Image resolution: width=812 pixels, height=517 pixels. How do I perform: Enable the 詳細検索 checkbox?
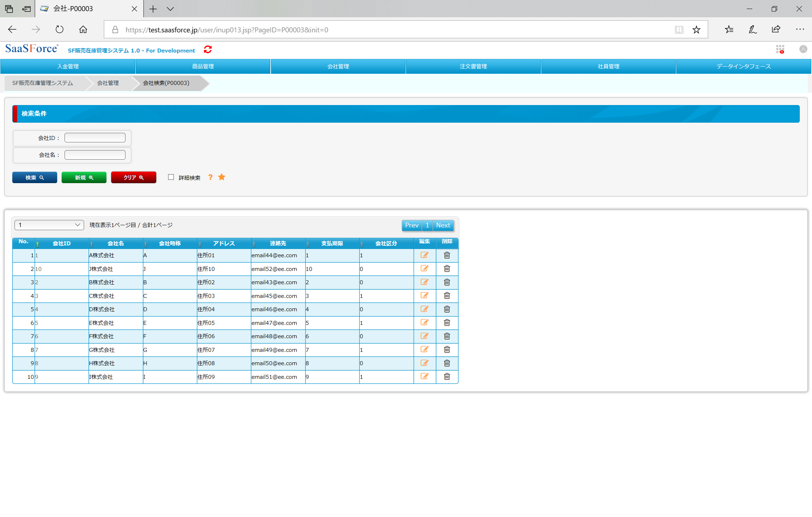(171, 177)
